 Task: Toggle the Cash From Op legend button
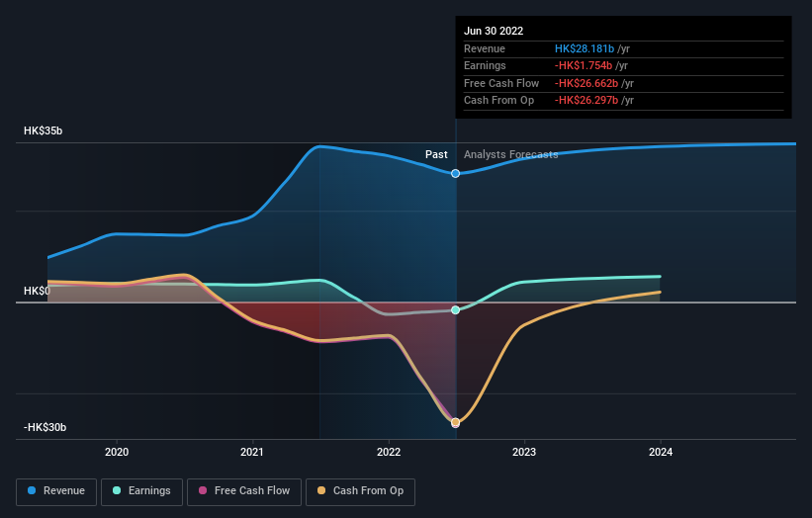pyautogui.click(x=360, y=491)
